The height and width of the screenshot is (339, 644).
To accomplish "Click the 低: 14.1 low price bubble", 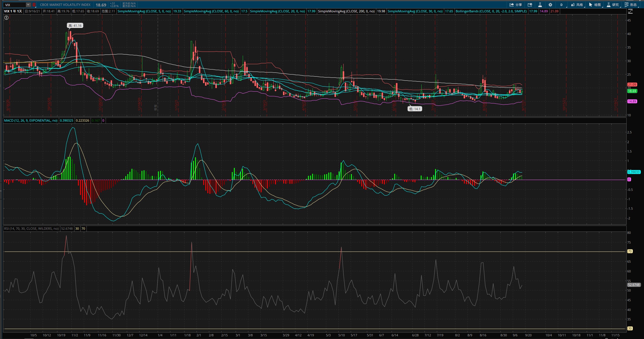I will point(415,109).
